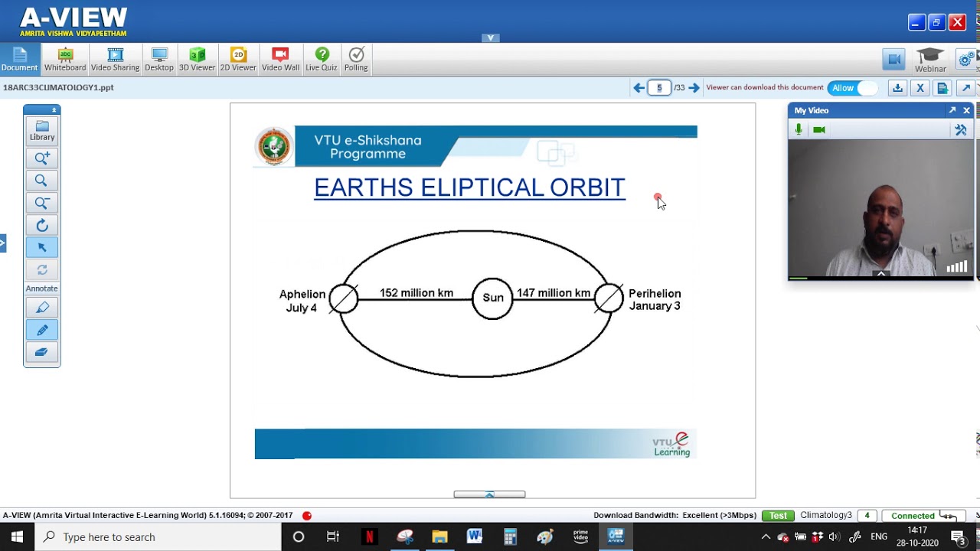Click the Connected status button
The image size is (980, 551).
pos(921,515)
